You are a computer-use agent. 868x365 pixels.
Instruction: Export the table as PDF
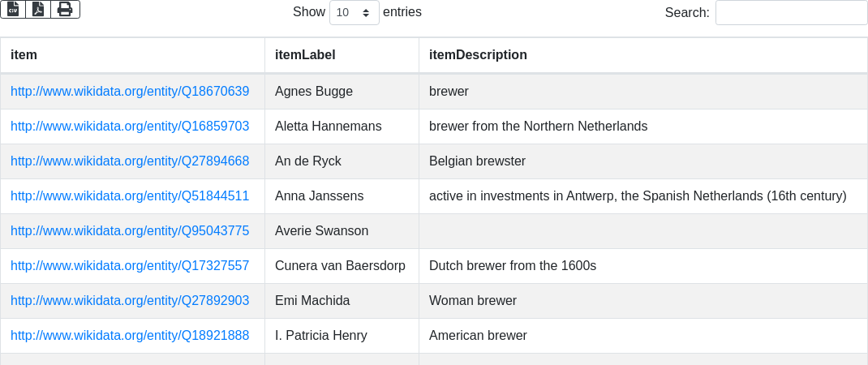[x=38, y=9]
